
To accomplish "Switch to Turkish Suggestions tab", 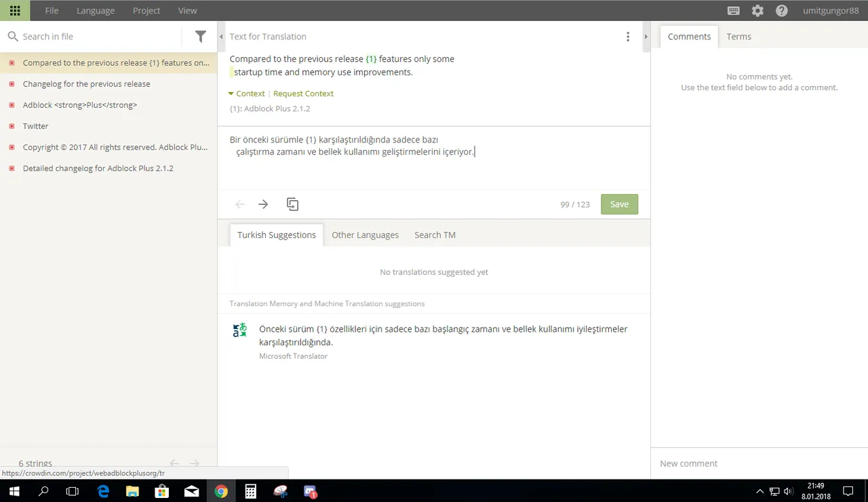I will 277,235.
